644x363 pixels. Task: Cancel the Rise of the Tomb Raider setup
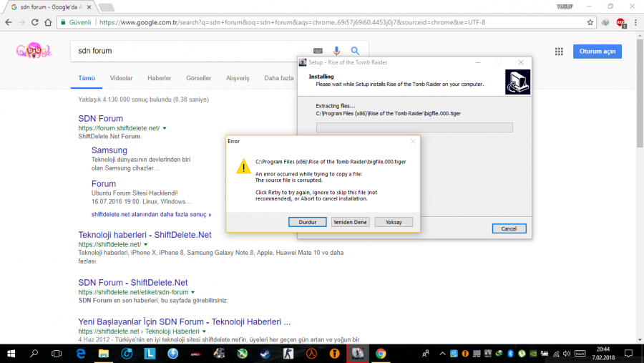(x=509, y=228)
